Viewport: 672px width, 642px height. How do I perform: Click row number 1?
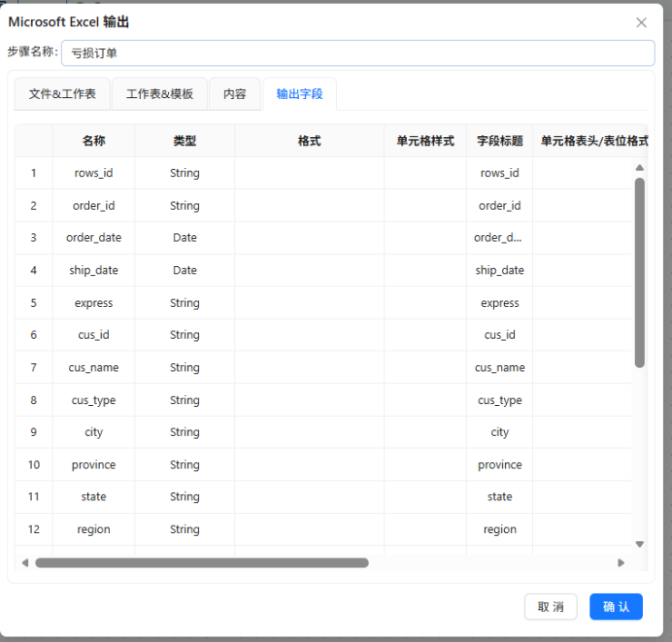coord(33,173)
